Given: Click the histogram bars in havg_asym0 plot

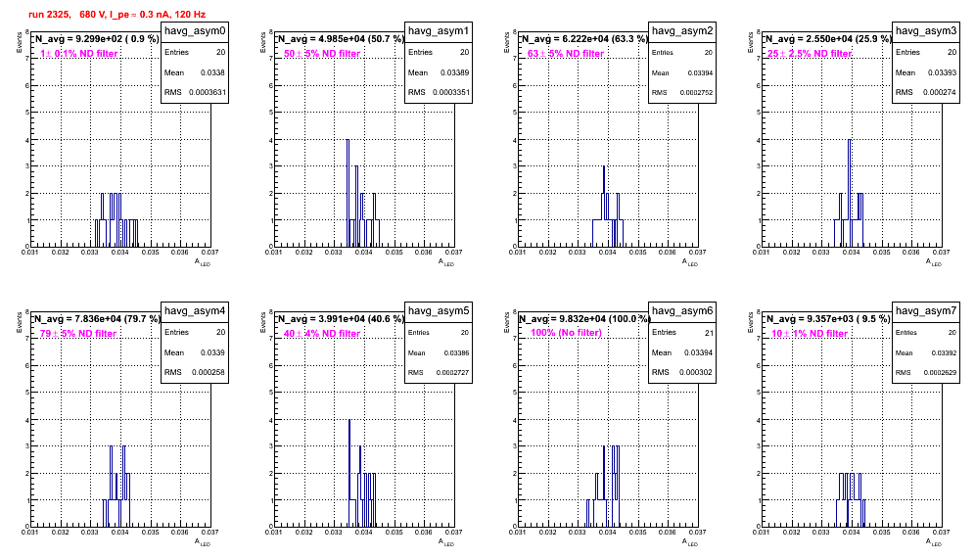Looking at the screenshot, I should tap(116, 220).
